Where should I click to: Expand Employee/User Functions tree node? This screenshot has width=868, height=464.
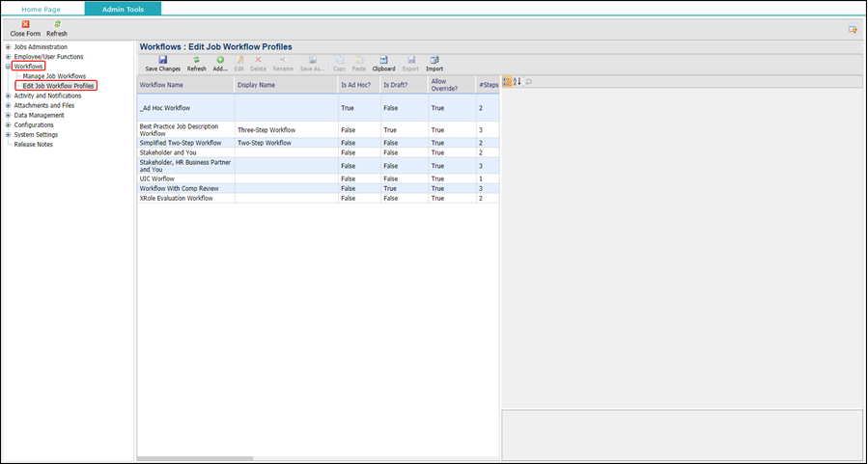(9, 56)
